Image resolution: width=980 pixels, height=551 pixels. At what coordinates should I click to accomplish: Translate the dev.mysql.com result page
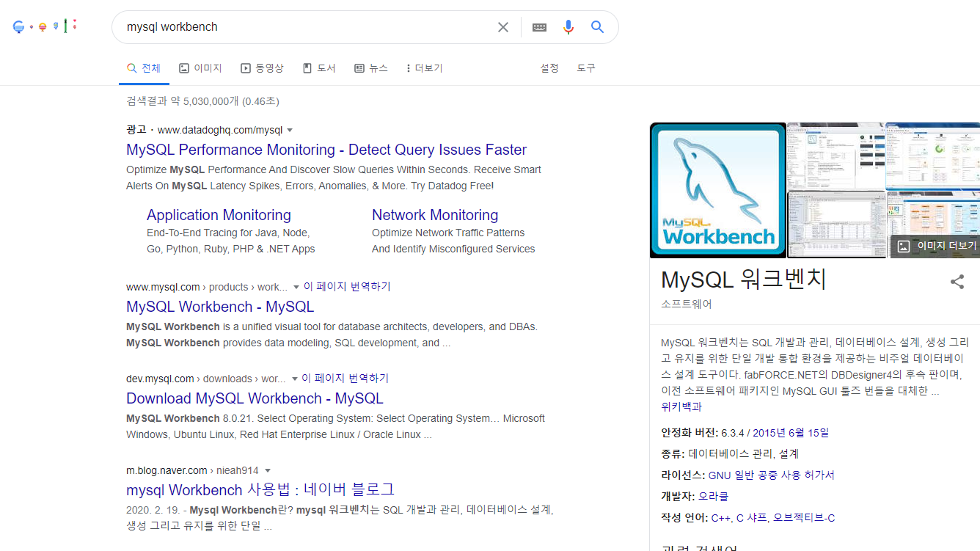(345, 379)
